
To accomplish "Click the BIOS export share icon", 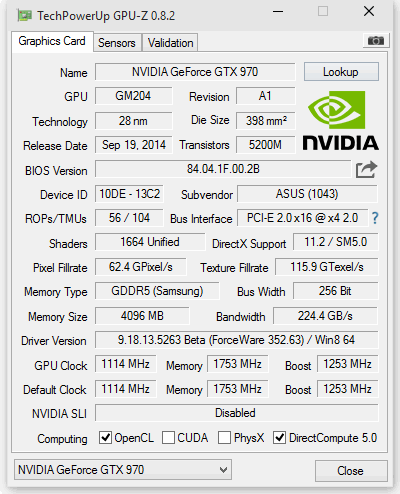I will tap(366, 170).
